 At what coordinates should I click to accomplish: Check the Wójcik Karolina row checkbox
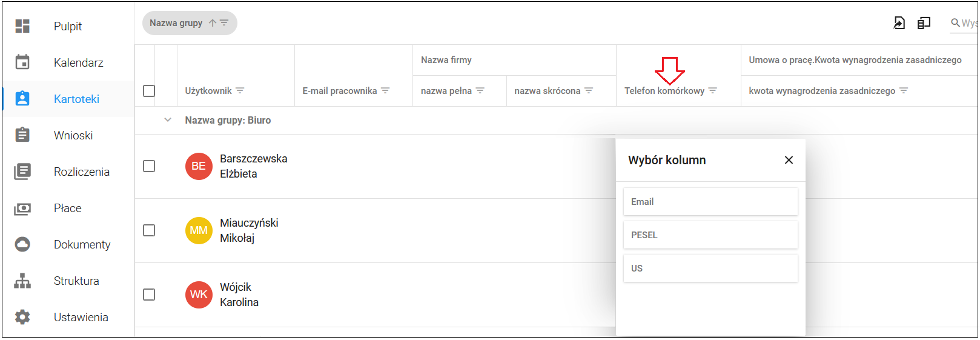click(x=149, y=295)
